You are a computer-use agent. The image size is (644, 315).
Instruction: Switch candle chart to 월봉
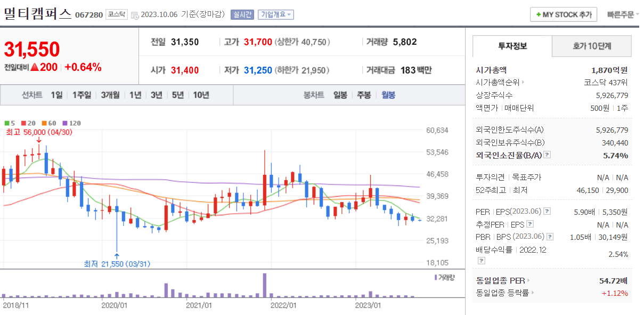pos(388,95)
